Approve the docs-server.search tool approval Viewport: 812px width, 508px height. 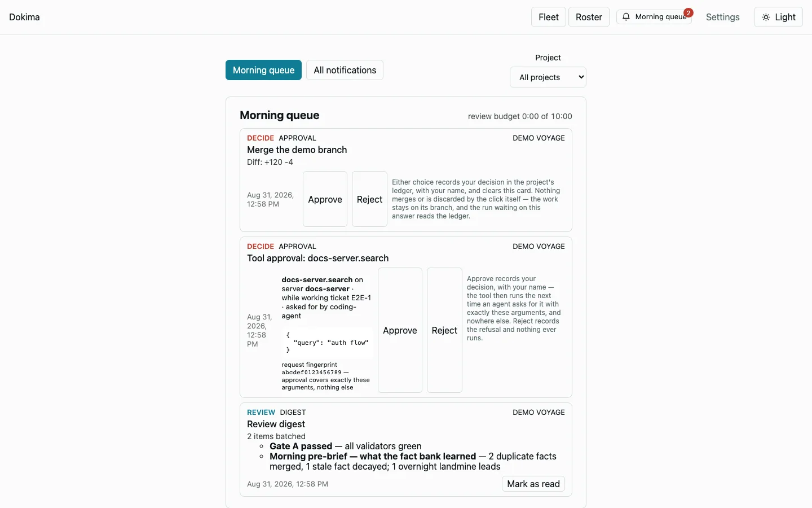click(400, 330)
